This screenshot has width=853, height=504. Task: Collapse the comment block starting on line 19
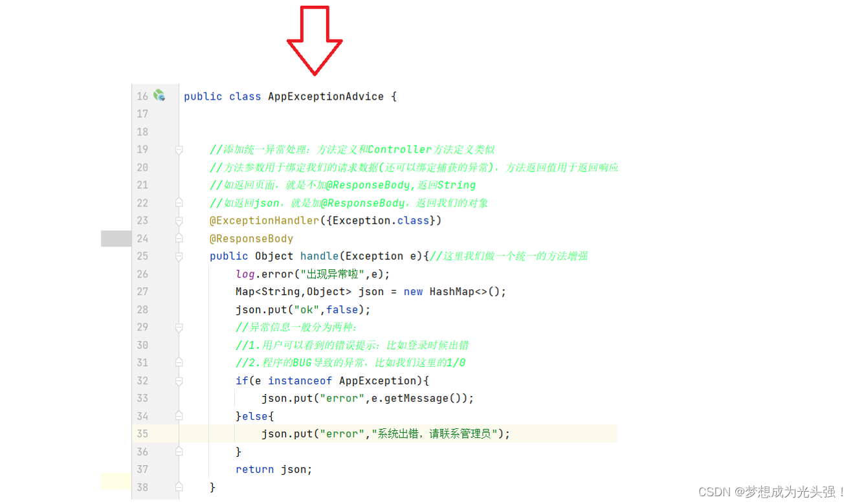(179, 149)
